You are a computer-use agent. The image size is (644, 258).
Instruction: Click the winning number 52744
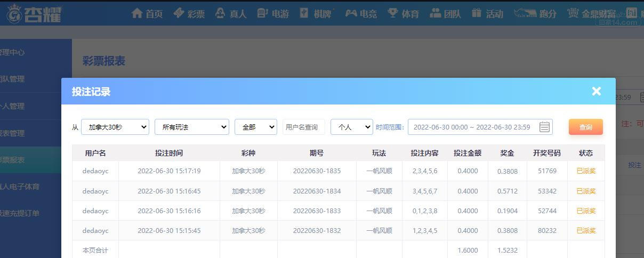[x=547, y=211]
